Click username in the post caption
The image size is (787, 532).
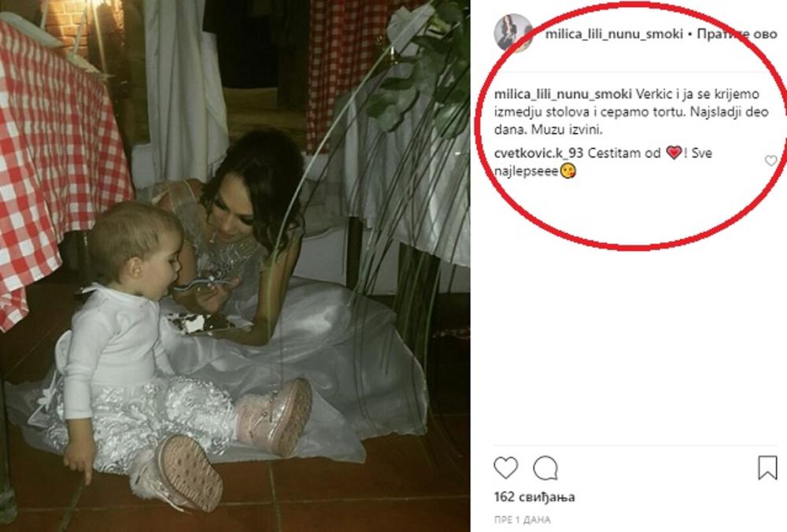coord(563,94)
